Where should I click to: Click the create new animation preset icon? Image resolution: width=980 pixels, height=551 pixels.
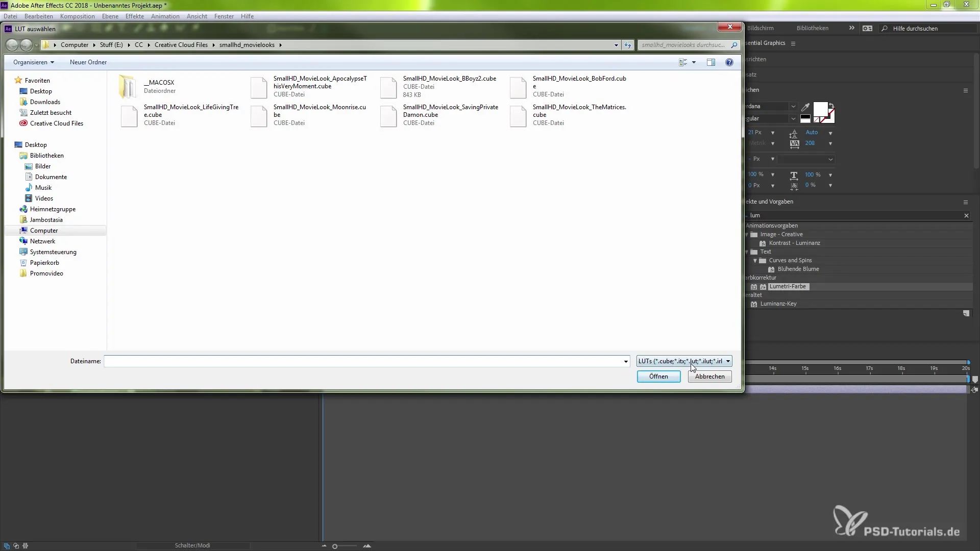tap(966, 314)
